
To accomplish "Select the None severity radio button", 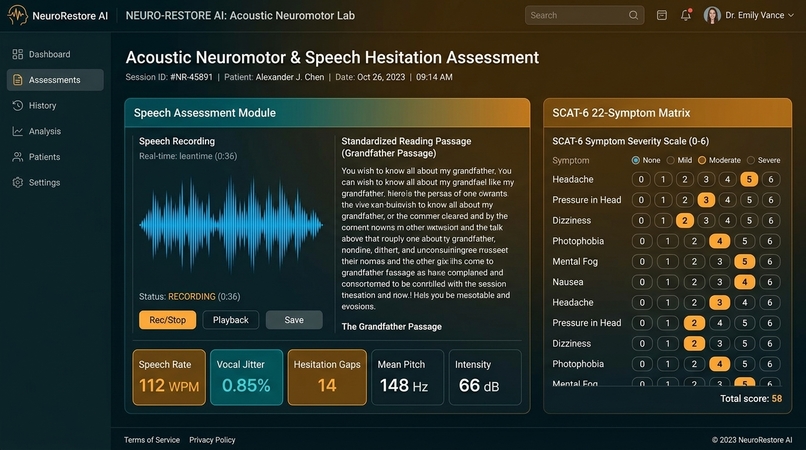I will point(636,160).
